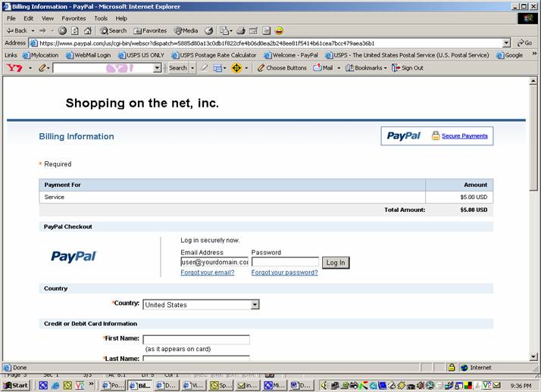Open the Favorites menu
The width and height of the screenshot is (541, 392).
coord(73,18)
